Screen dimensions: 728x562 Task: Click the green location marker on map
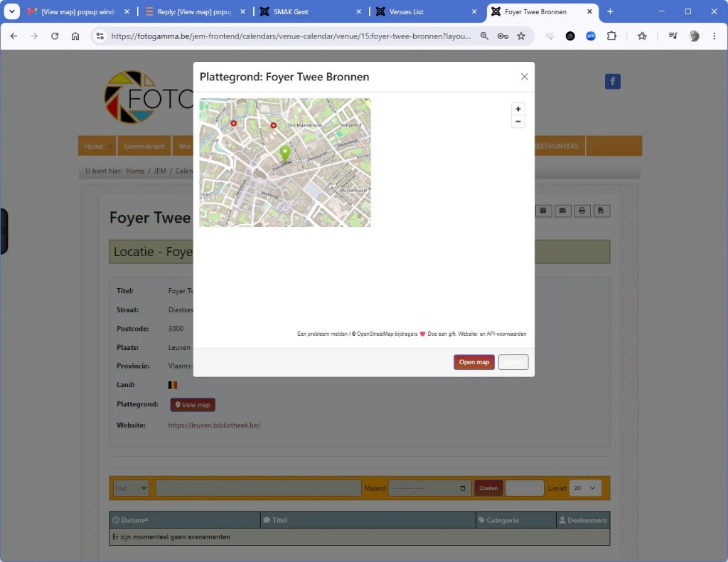coord(284,153)
